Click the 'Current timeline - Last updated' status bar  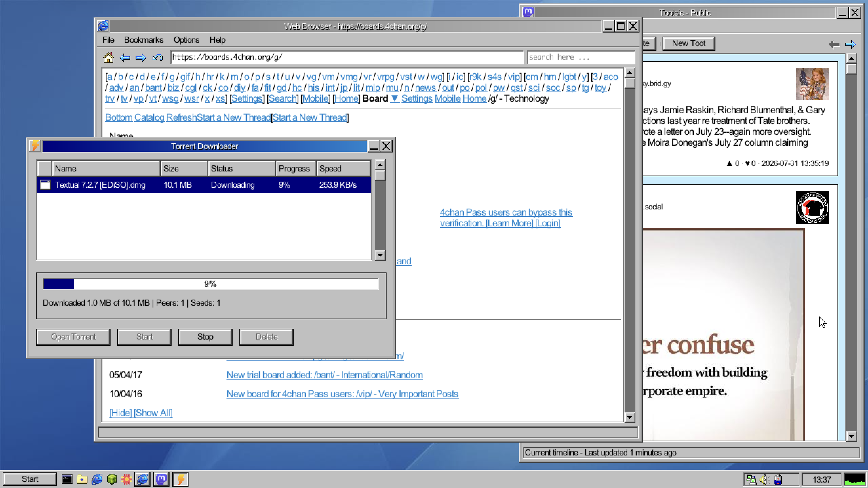tap(691, 453)
